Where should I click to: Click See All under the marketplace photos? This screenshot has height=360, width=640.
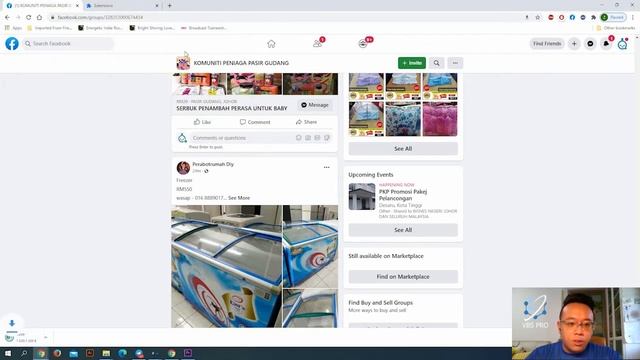point(403,149)
